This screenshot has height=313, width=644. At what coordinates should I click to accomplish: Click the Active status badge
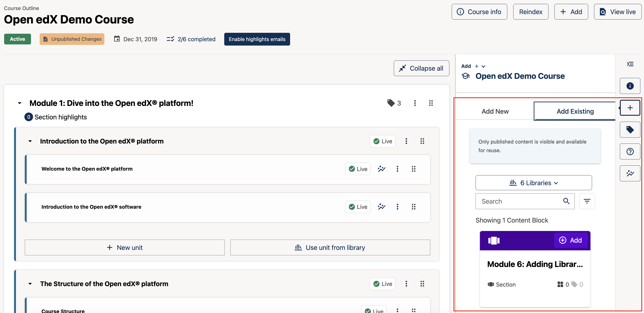[18, 39]
